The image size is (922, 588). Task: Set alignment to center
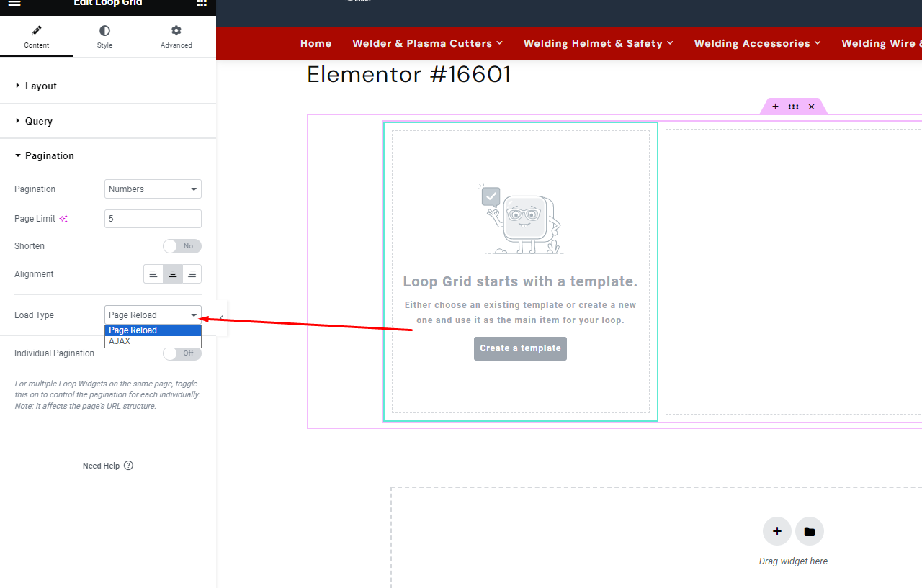click(173, 274)
